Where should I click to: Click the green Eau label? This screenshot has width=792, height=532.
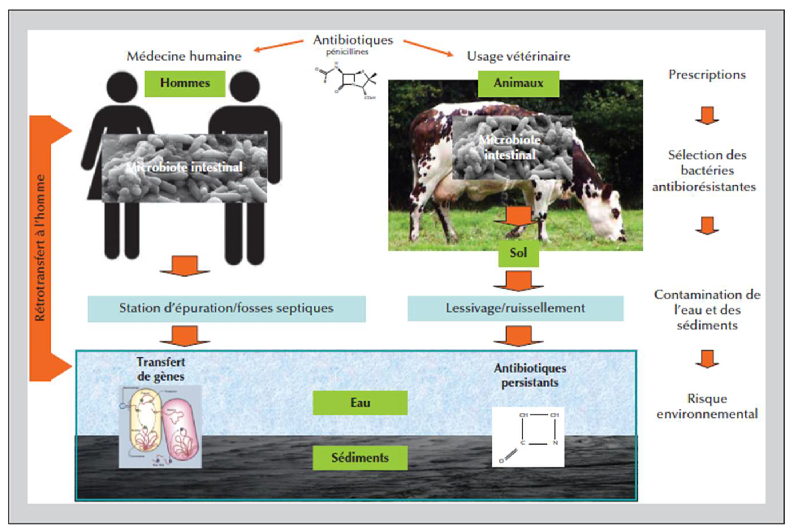[360, 403]
